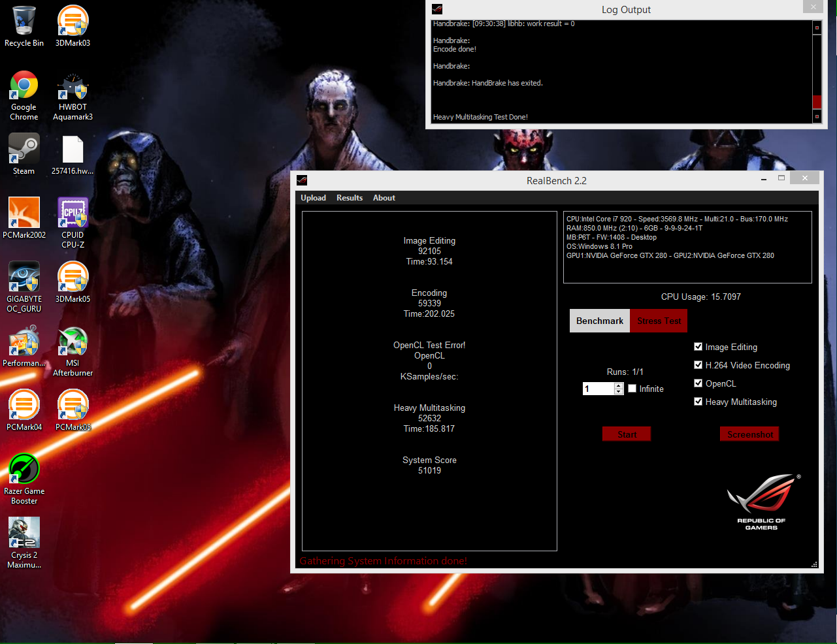
Task: Switch to the Stress Test tab
Action: 659,321
